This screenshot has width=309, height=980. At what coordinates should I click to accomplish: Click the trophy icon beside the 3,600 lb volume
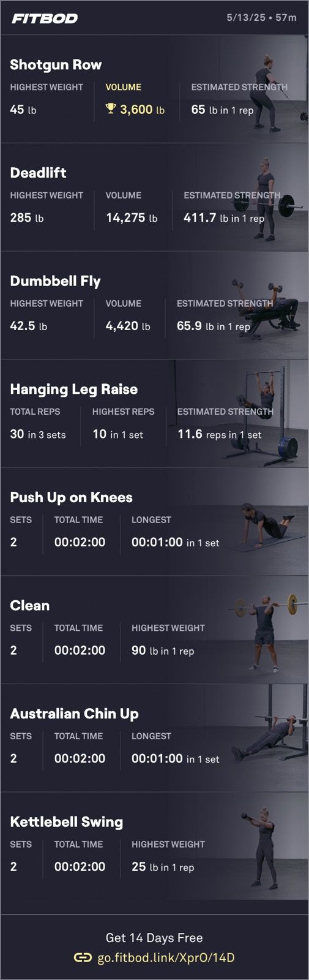pos(111,109)
